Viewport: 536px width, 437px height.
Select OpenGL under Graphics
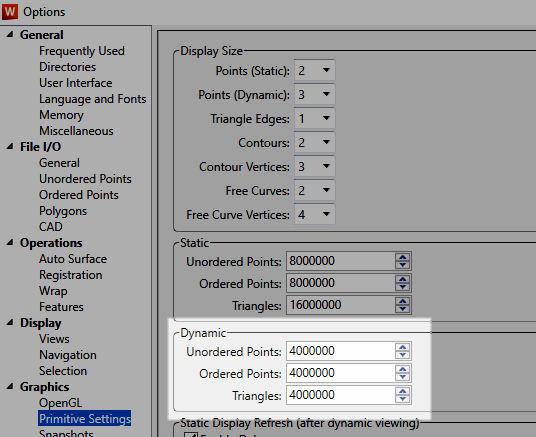(x=60, y=403)
